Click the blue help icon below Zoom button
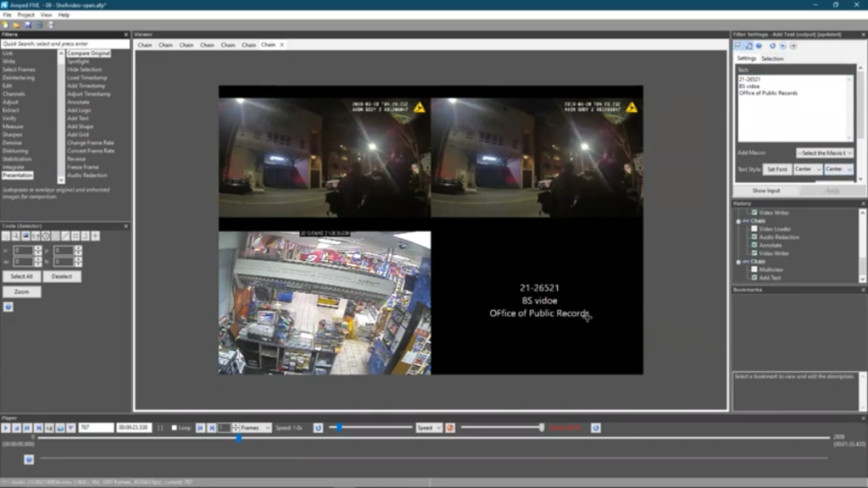The width and height of the screenshot is (868, 488). pos(8,307)
